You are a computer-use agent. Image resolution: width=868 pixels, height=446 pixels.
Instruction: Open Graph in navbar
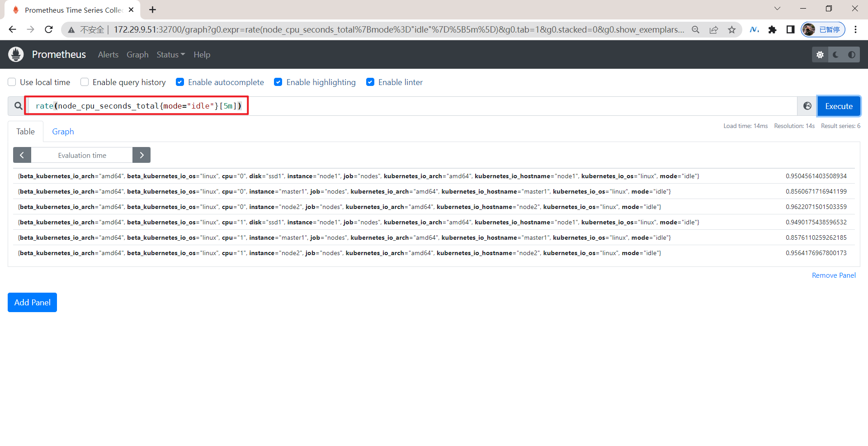click(x=137, y=55)
